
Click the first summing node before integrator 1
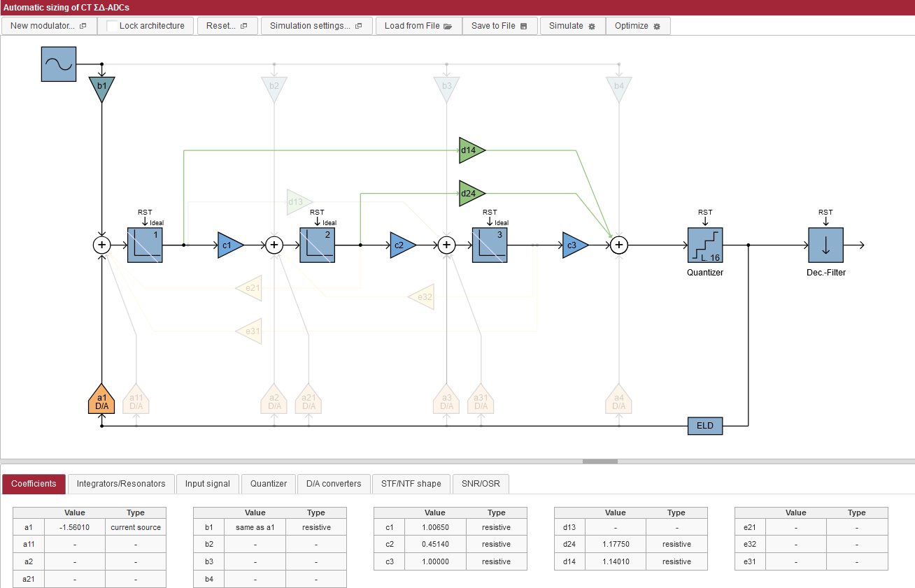[102, 245]
